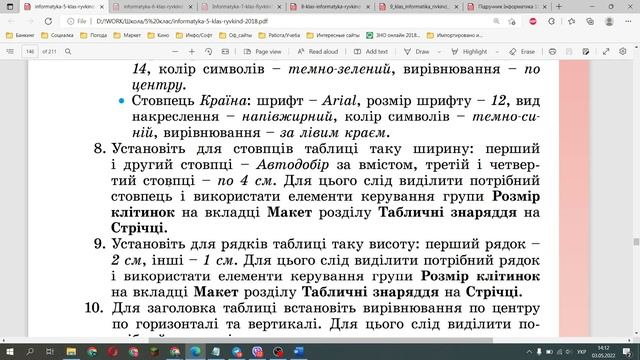Viewport: 640px width, 360px height.
Task: Open the PDF table of contents sidebar
Action: point(10,52)
